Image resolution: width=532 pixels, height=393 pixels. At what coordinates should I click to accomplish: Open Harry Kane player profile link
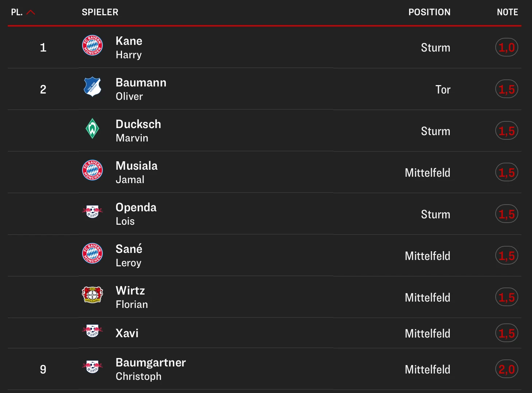[x=129, y=47]
